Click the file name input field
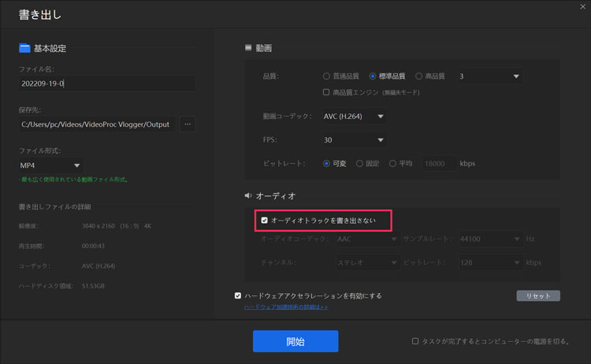The width and height of the screenshot is (591, 364). tap(106, 84)
